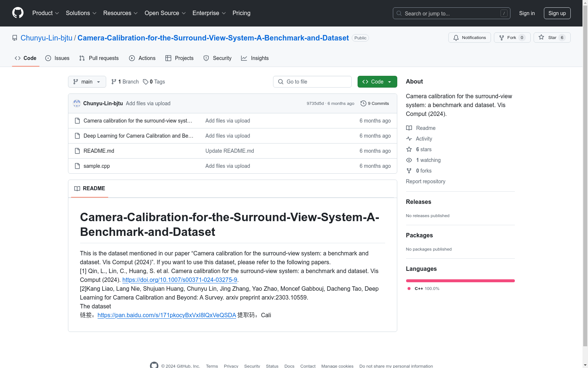Click the C++ language color bar
The image size is (588, 368).
(460, 281)
